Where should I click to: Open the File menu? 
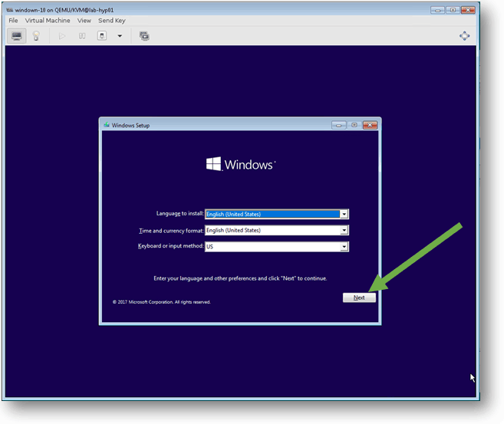13,21
